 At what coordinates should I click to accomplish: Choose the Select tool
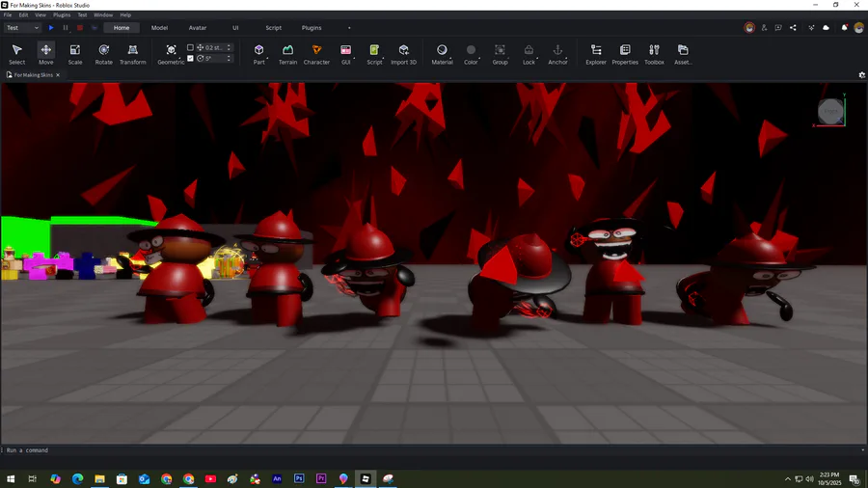pos(16,54)
